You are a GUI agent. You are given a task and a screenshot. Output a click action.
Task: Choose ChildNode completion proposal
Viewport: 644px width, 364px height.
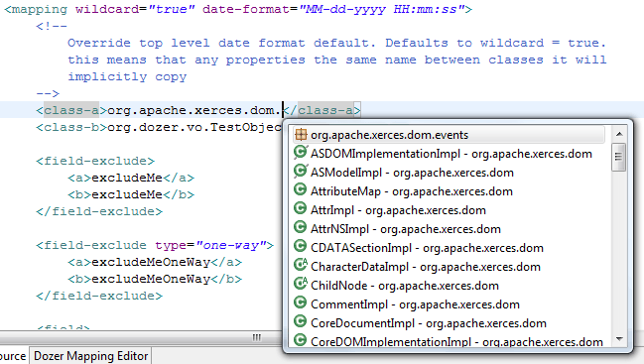tap(449, 286)
